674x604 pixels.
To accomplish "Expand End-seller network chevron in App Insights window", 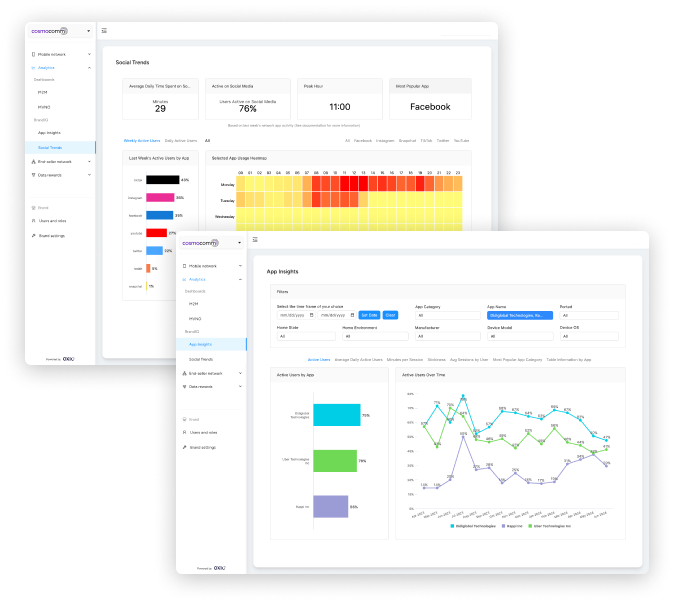I will coord(240,373).
